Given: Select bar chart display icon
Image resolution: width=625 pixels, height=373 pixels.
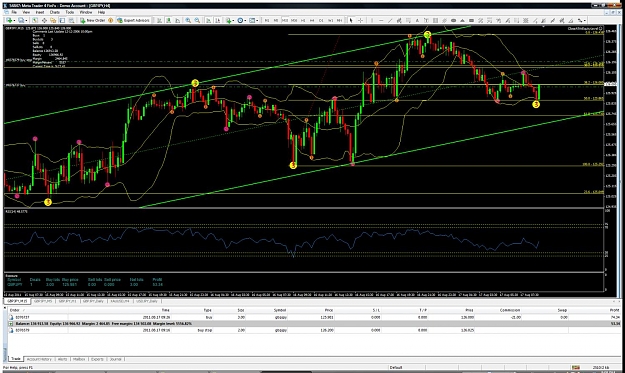Looking at the screenshot, I should click(x=159, y=20).
